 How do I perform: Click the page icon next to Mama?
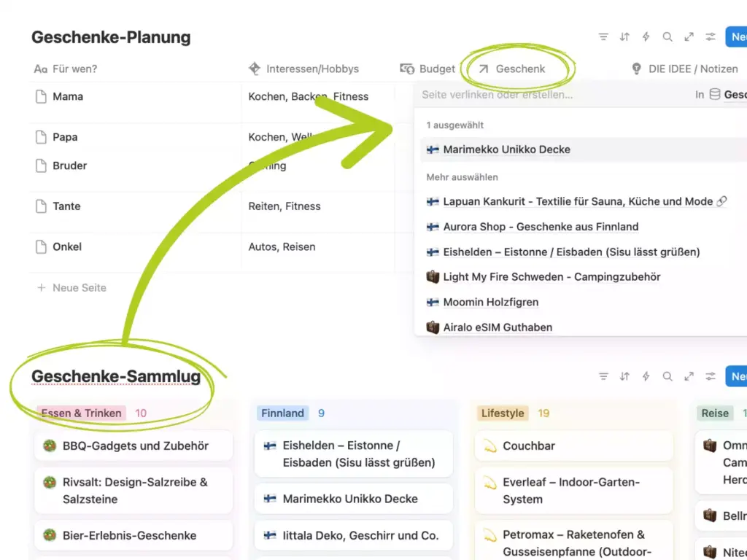(42, 96)
